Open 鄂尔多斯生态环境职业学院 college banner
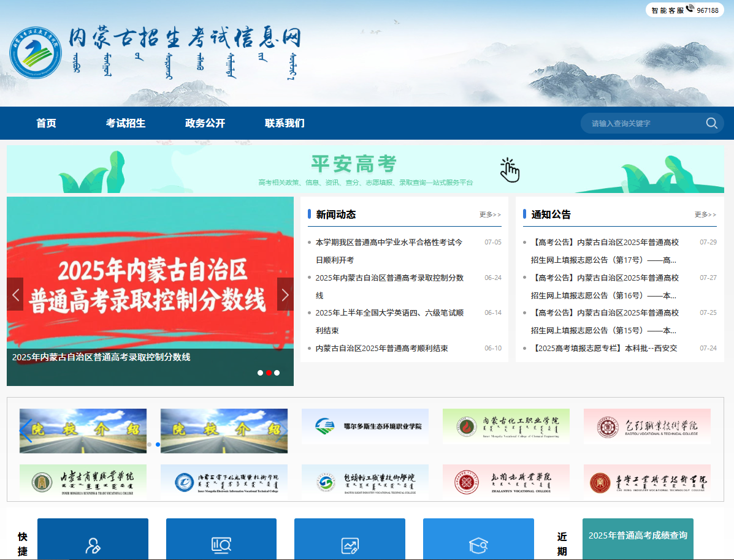Viewport: 734px width, 560px height. pos(365,426)
